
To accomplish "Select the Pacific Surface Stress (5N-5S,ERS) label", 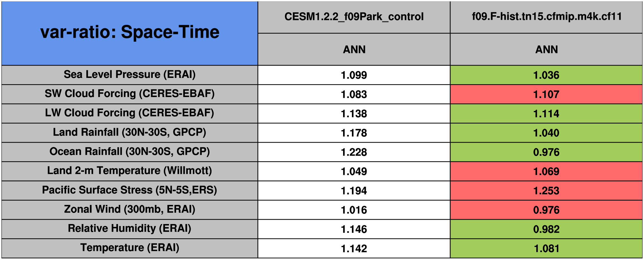I will tap(130, 190).
